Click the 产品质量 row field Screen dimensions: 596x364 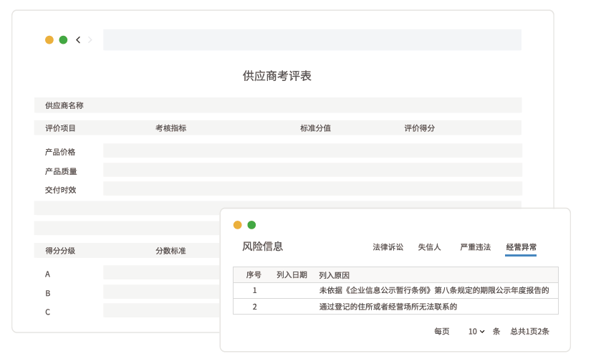(312, 171)
